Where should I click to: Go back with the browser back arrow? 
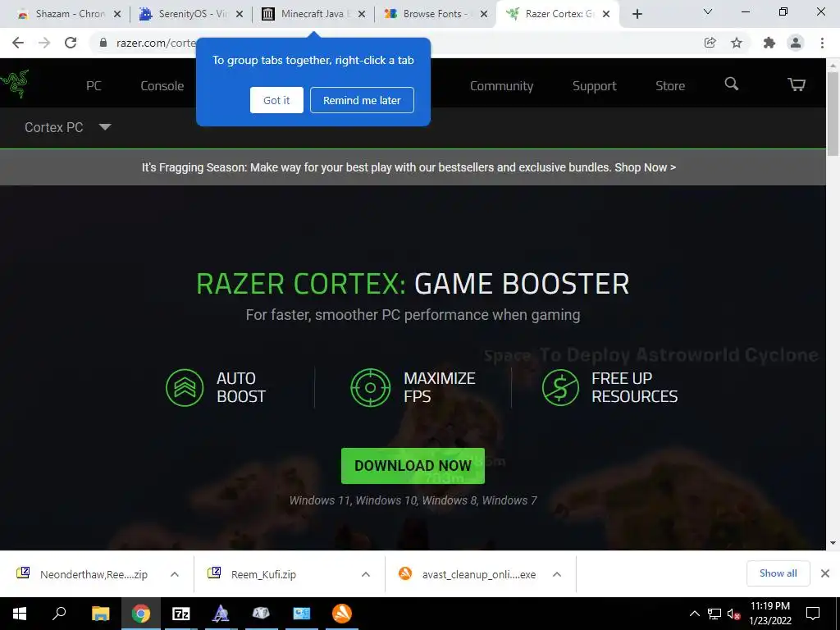tap(18, 43)
